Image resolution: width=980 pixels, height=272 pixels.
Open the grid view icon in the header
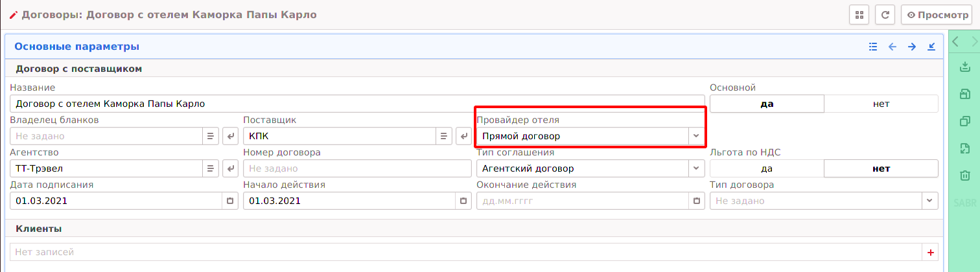tap(859, 15)
